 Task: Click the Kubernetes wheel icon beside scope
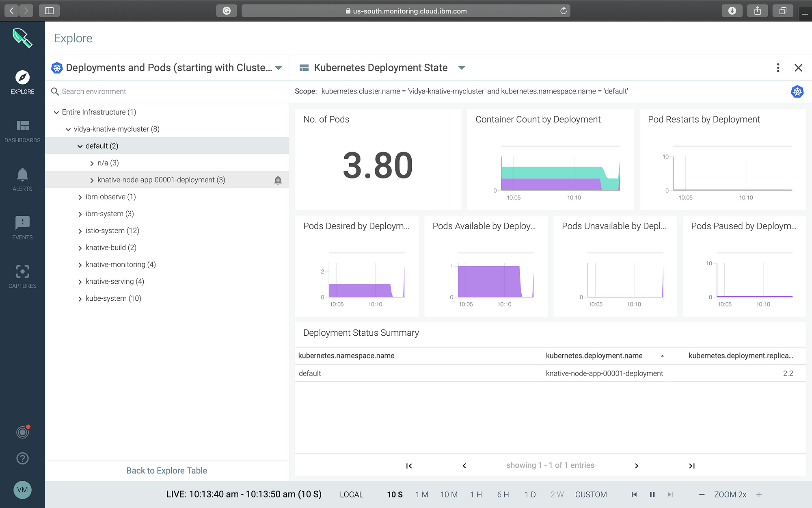[x=797, y=91]
